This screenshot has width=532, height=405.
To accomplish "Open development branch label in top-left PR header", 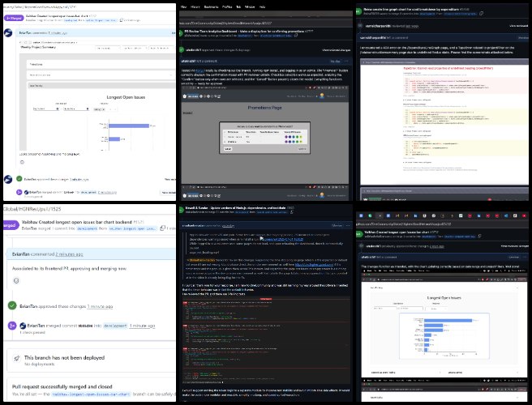I will (x=71, y=20).
